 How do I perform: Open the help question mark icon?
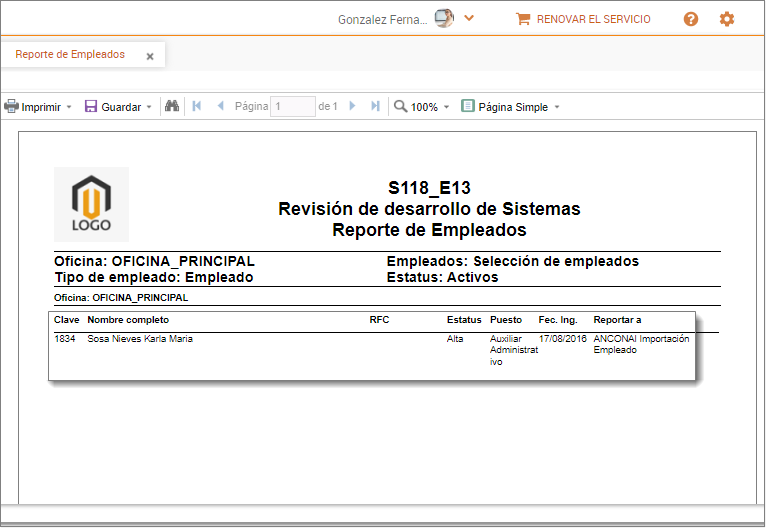pos(691,19)
